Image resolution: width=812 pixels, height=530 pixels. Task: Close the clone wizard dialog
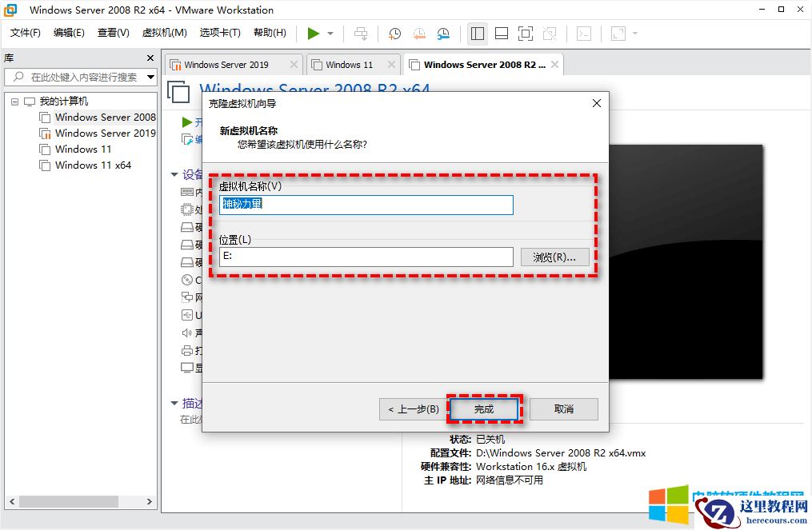pos(597,103)
